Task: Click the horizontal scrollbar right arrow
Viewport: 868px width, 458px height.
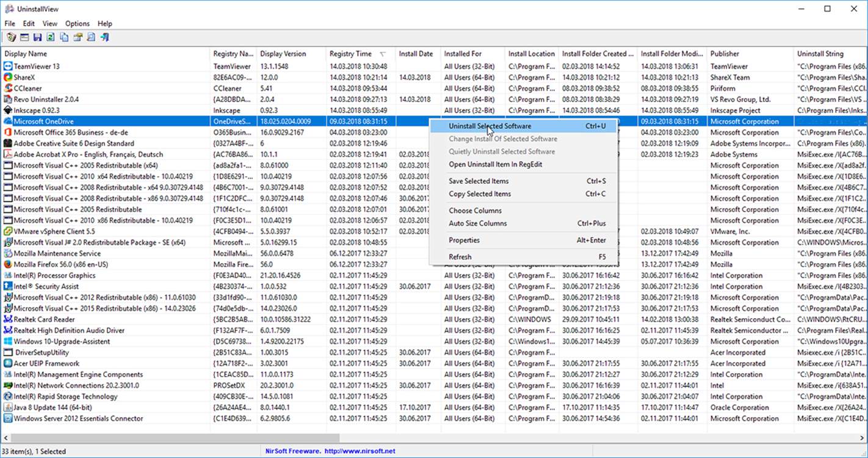Action: 863,438
